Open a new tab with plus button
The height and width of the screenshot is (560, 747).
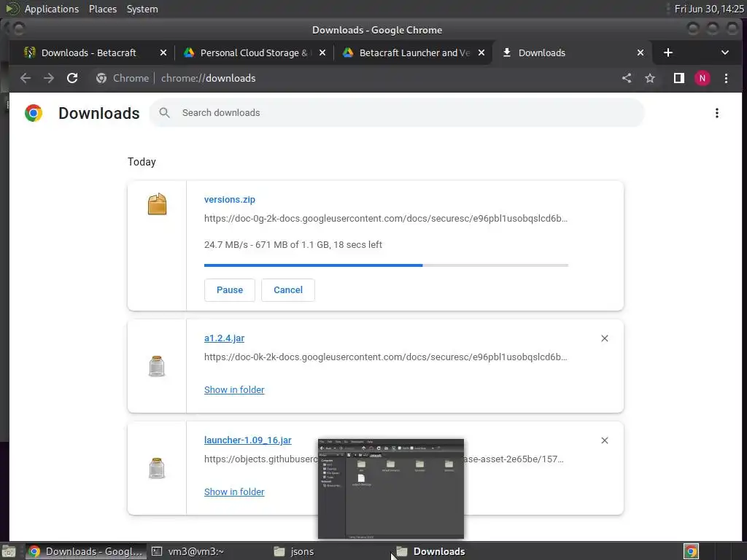(x=668, y=52)
